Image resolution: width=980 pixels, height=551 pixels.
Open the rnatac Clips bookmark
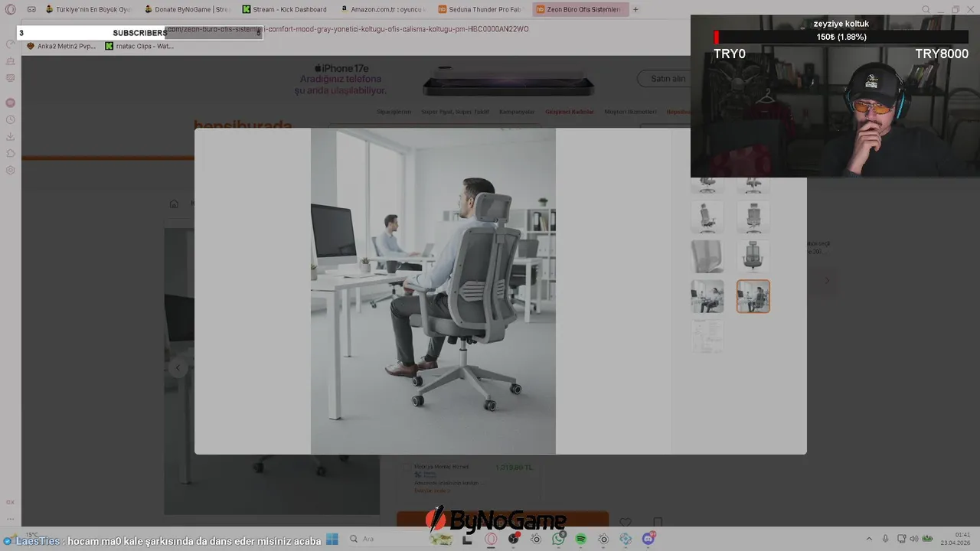[139, 46]
